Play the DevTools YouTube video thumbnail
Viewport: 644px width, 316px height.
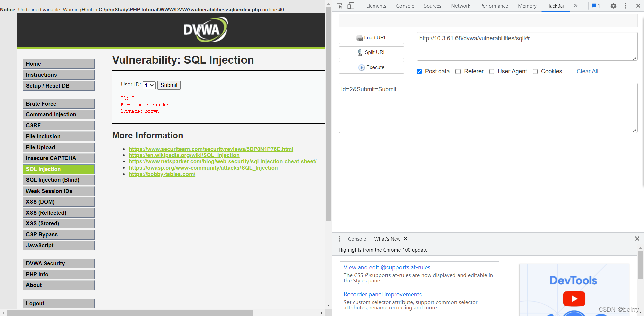point(574,298)
